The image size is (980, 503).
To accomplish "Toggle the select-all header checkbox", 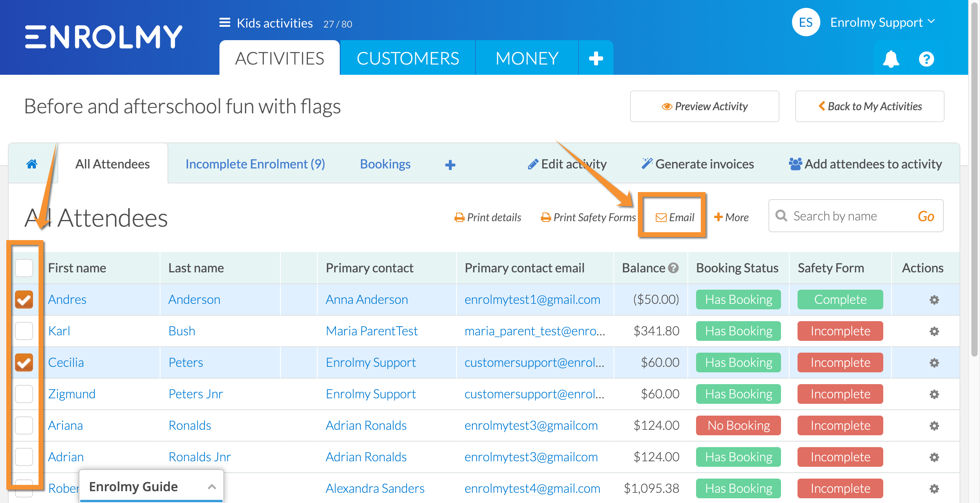I will [x=24, y=268].
